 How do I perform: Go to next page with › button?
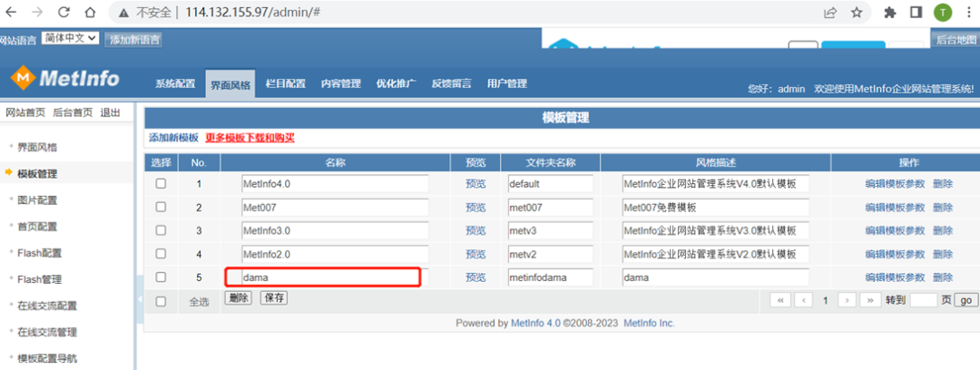[x=847, y=301]
